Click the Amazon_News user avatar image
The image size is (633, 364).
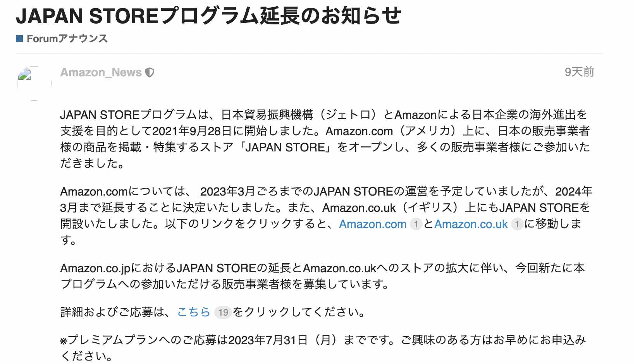pyautogui.click(x=34, y=83)
